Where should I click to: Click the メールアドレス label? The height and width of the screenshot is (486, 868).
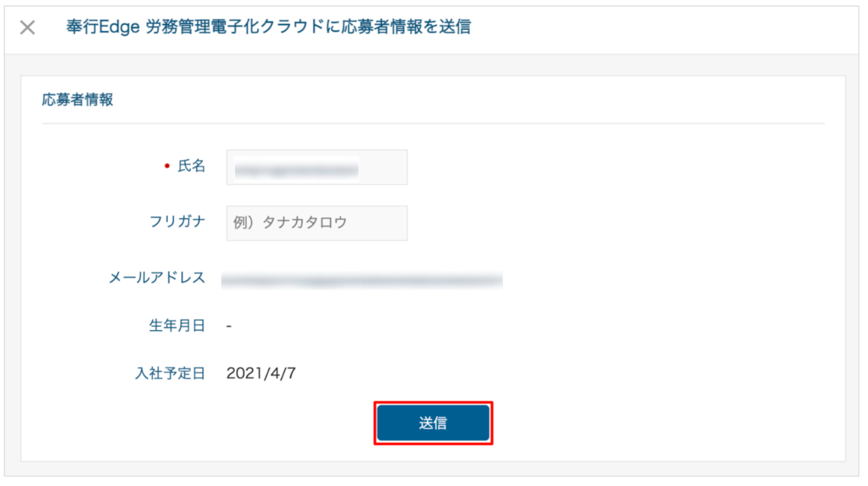point(157,278)
